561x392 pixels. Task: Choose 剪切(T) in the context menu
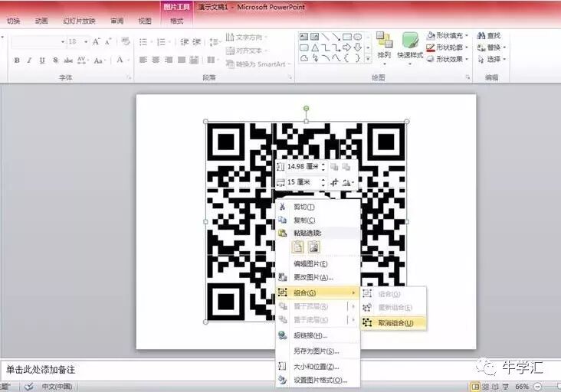pyautogui.click(x=318, y=207)
